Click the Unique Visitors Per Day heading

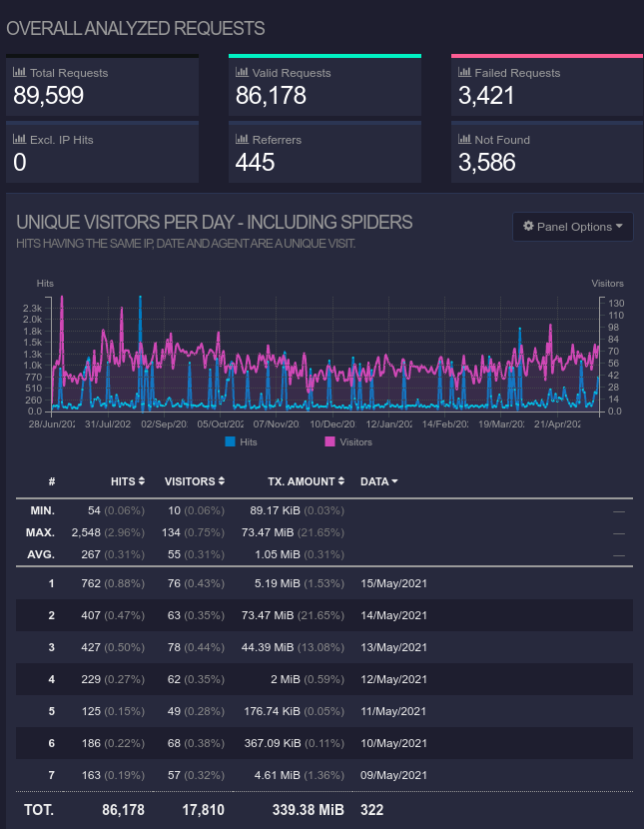point(215,222)
